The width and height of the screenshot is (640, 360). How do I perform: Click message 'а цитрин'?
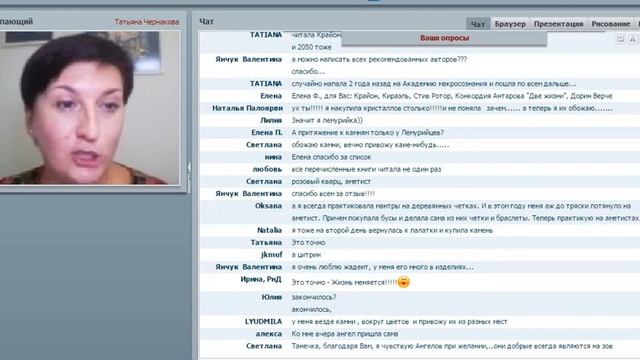point(306,255)
